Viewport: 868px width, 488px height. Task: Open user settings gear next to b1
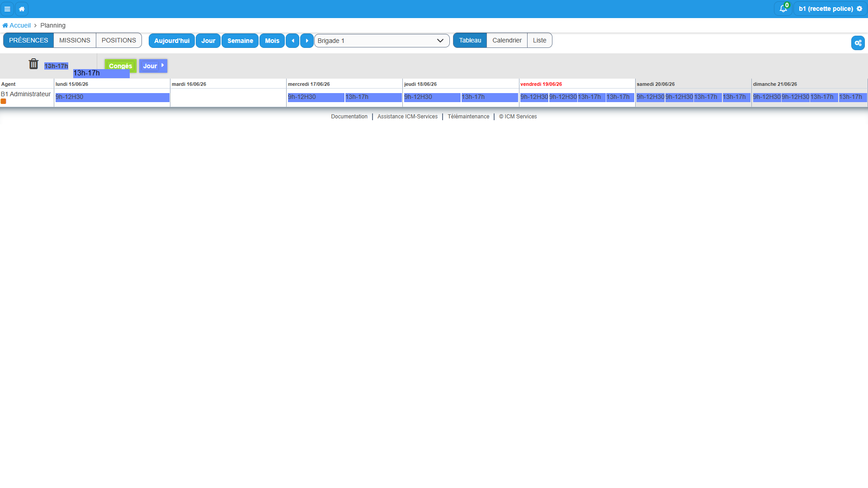(x=859, y=9)
